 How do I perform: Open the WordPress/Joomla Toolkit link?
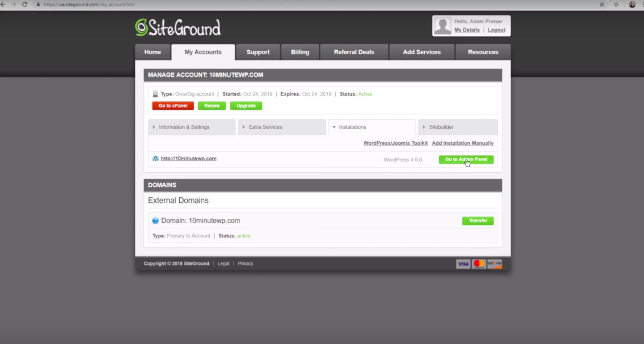tap(395, 143)
